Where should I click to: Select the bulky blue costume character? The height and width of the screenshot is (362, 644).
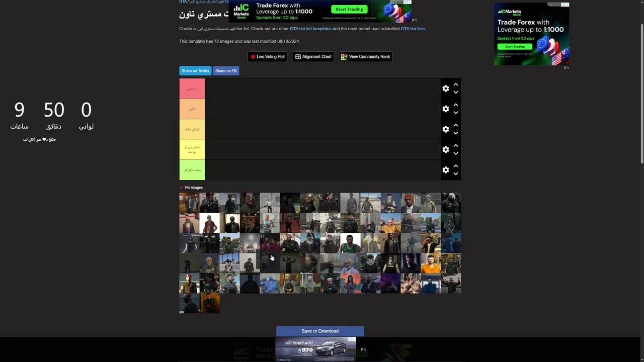[270, 284]
